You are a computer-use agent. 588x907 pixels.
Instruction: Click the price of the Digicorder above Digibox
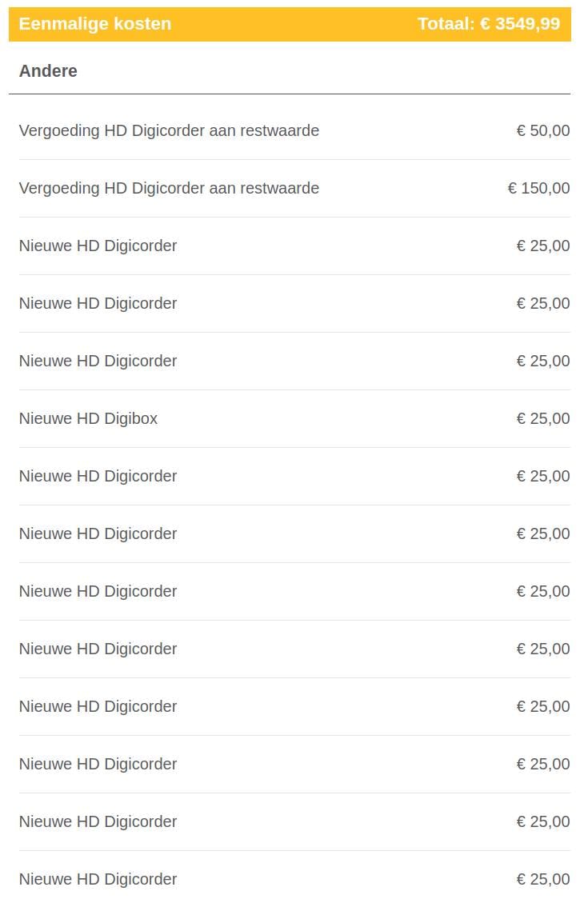[x=543, y=361]
